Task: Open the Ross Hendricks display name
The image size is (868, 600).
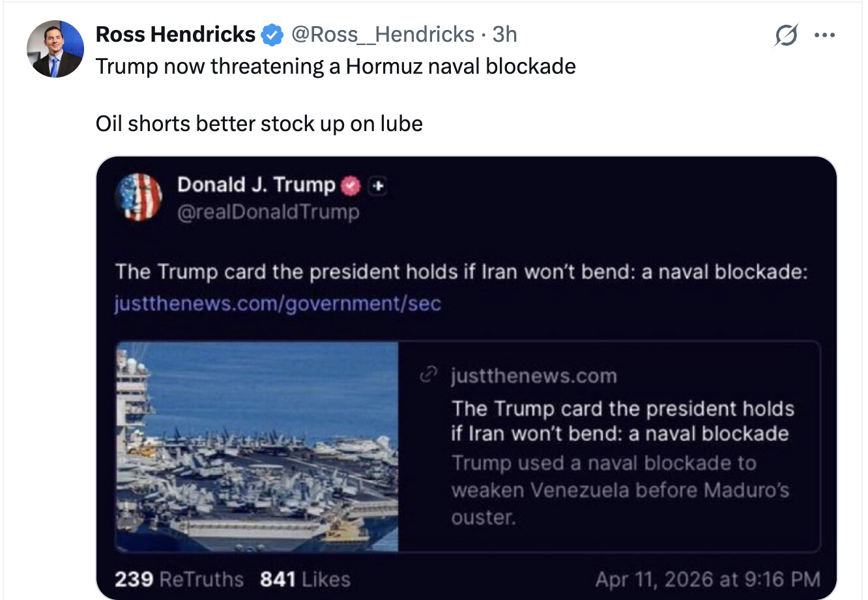Action: pyautogui.click(x=175, y=35)
